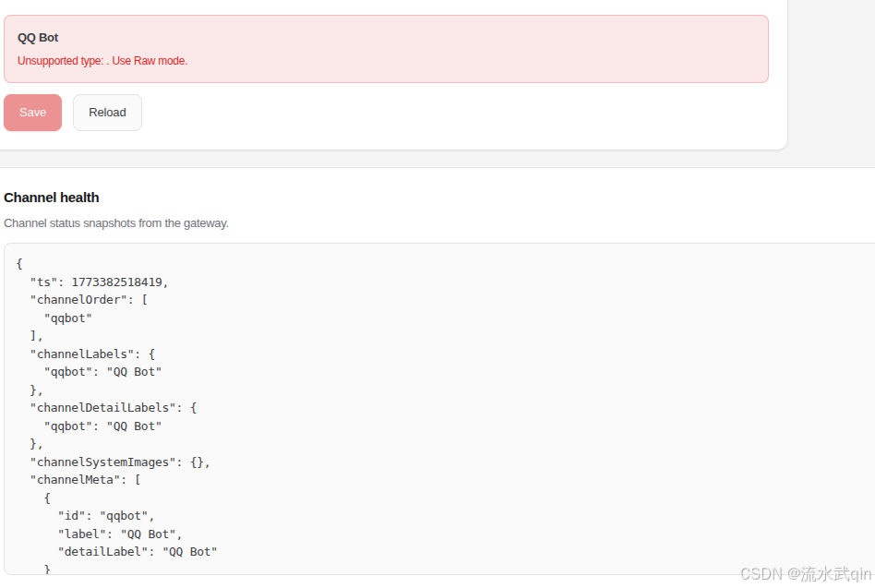Click the Reload button

click(x=107, y=113)
